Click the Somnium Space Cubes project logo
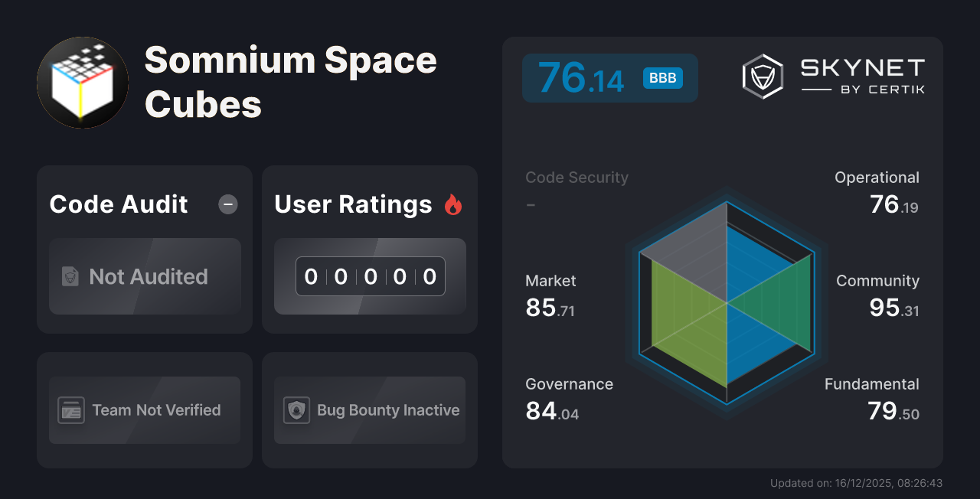 click(x=82, y=82)
